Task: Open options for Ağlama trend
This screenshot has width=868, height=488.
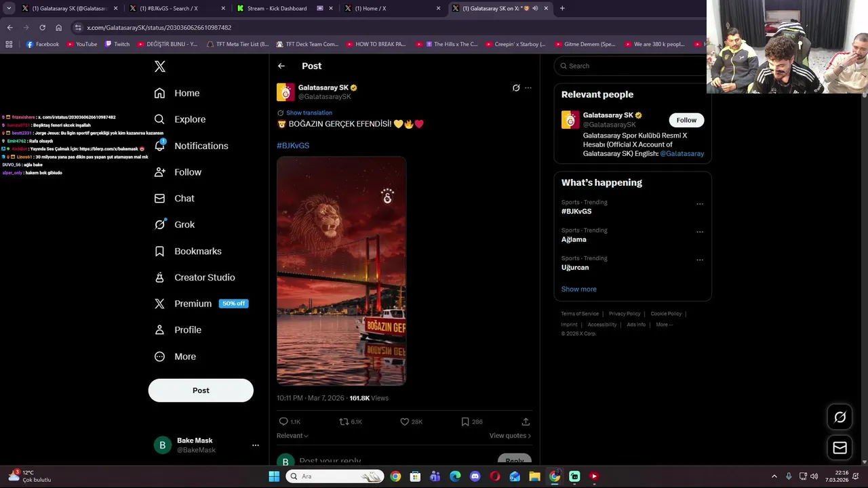Action: pyautogui.click(x=700, y=232)
